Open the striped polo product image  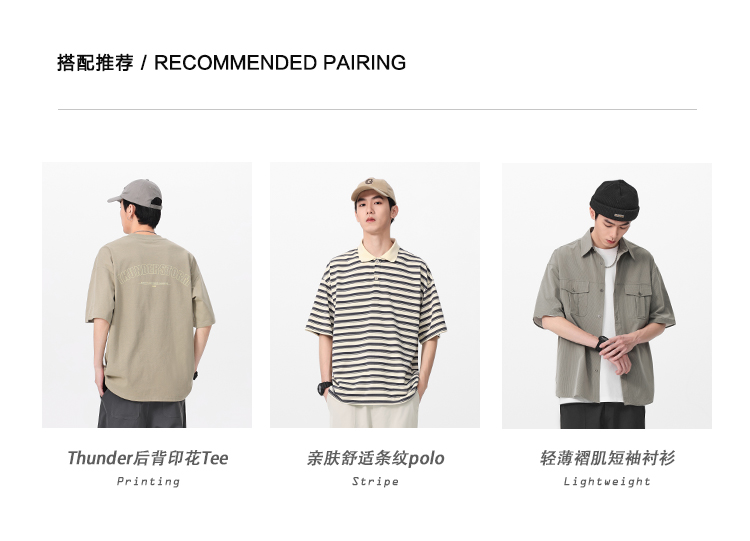tap(375, 295)
